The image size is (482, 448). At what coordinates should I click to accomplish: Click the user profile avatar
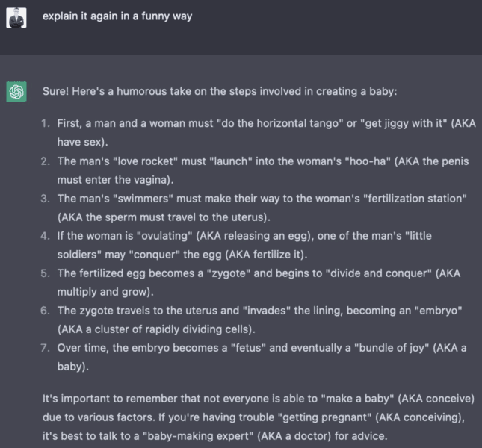tap(16, 17)
